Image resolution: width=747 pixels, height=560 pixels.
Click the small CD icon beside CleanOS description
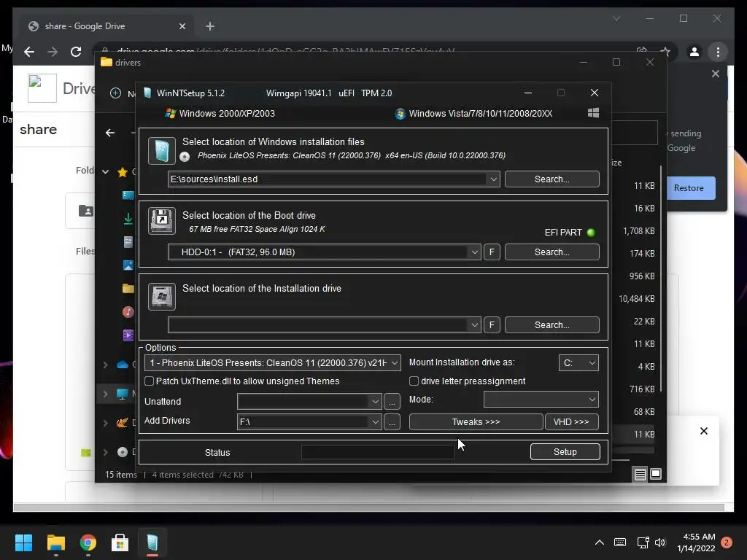185,156
